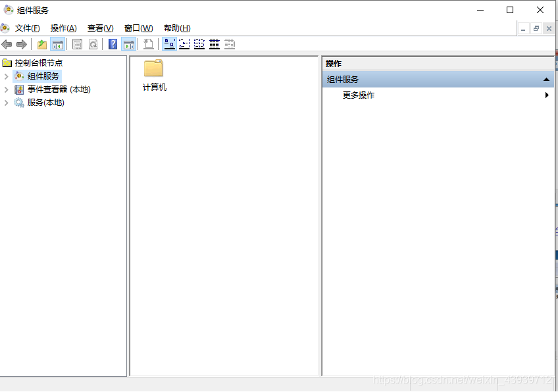Minimize the inner MDI child window
558x392 pixels.
523,29
